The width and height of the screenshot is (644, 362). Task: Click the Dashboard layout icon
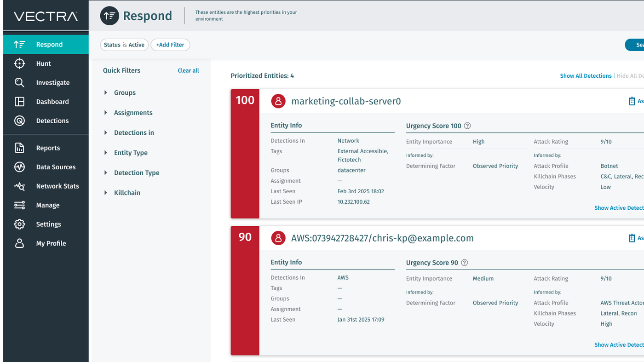pos(19,102)
